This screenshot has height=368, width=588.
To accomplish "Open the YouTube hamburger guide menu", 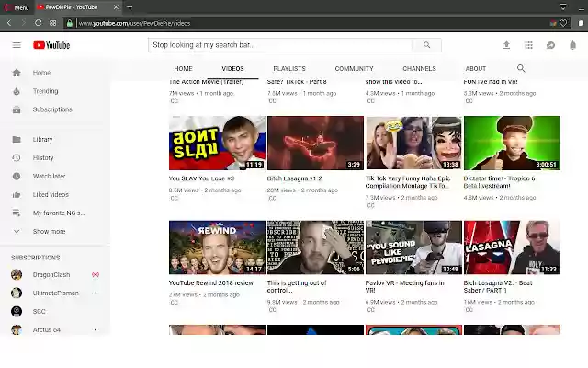I will pyautogui.click(x=17, y=45).
